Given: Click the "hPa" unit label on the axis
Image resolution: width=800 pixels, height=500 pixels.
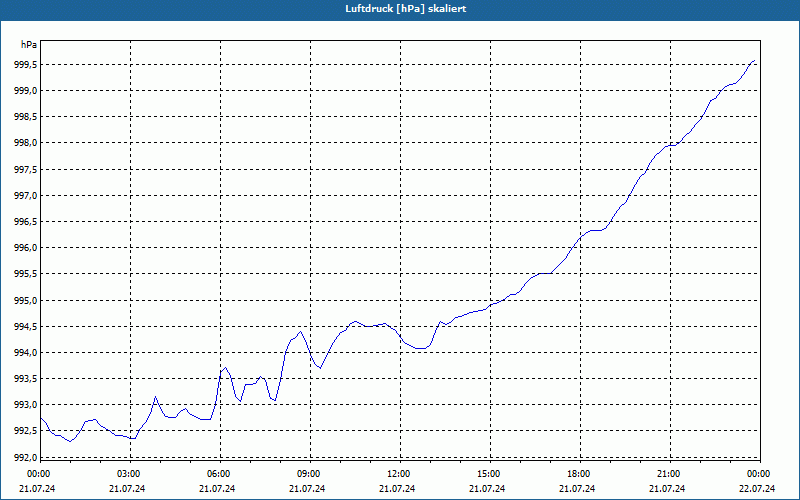Looking at the screenshot, I should click(29, 45).
